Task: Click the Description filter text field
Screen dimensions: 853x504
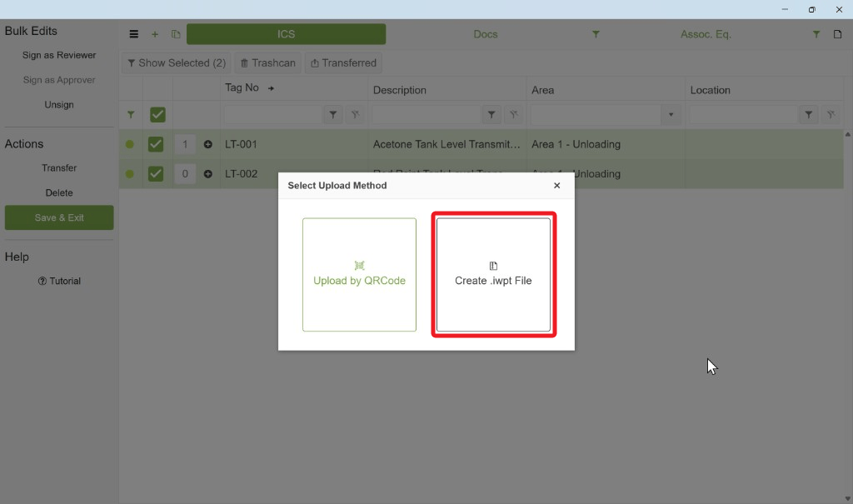Action: coord(426,115)
